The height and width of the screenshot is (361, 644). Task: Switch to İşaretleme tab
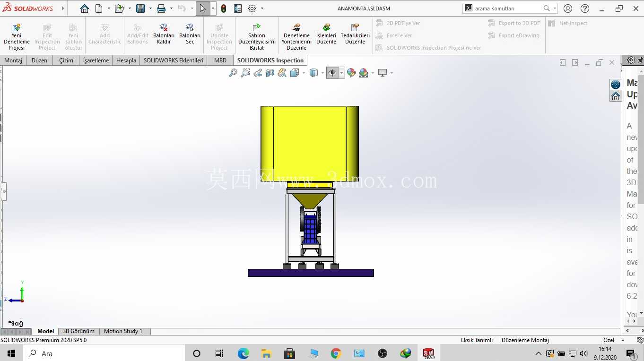pos(96,60)
